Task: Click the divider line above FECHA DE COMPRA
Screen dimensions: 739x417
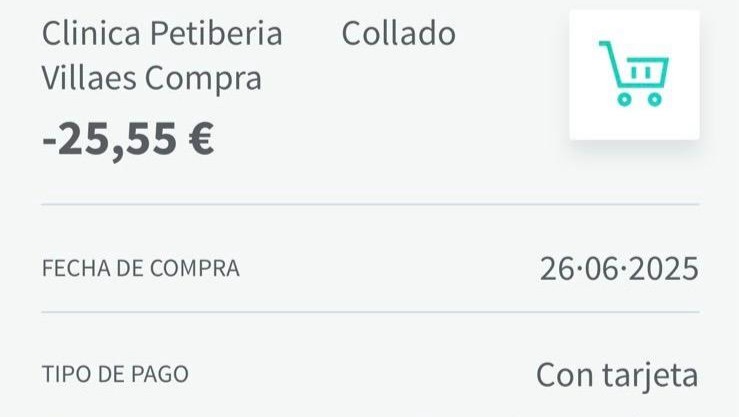Action: pos(370,204)
